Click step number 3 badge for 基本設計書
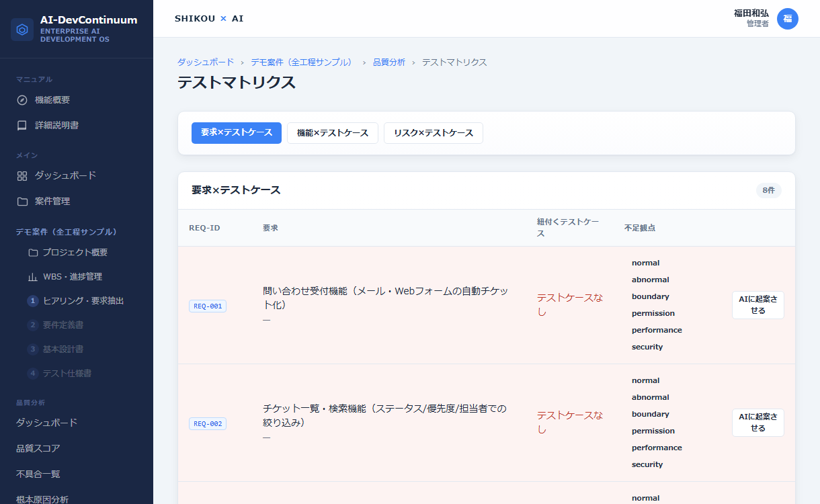The image size is (820, 504). 32,349
